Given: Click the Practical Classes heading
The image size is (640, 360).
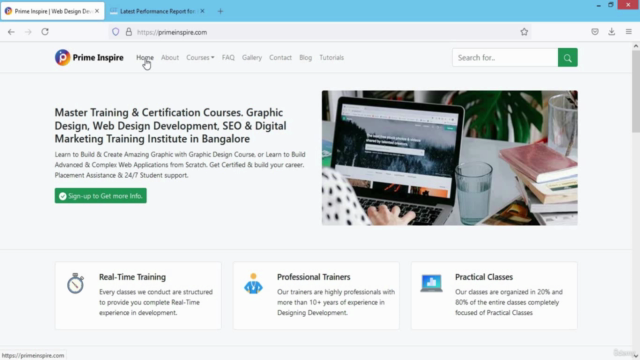Looking at the screenshot, I should [x=484, y=277].
